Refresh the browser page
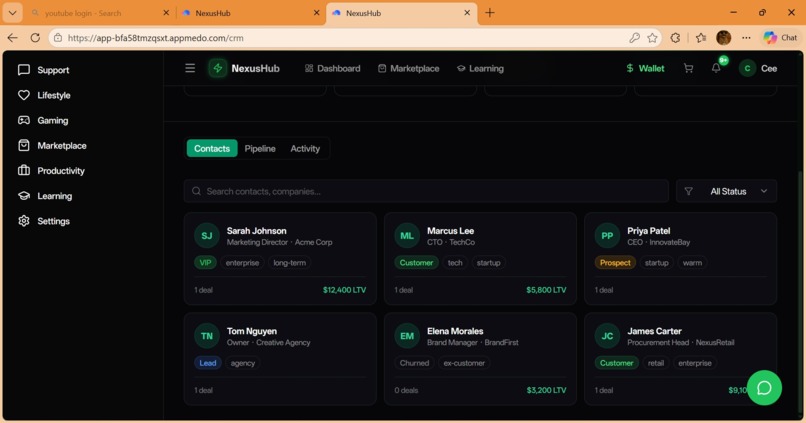The image size is (806, 423). click(x=35, y=38)
